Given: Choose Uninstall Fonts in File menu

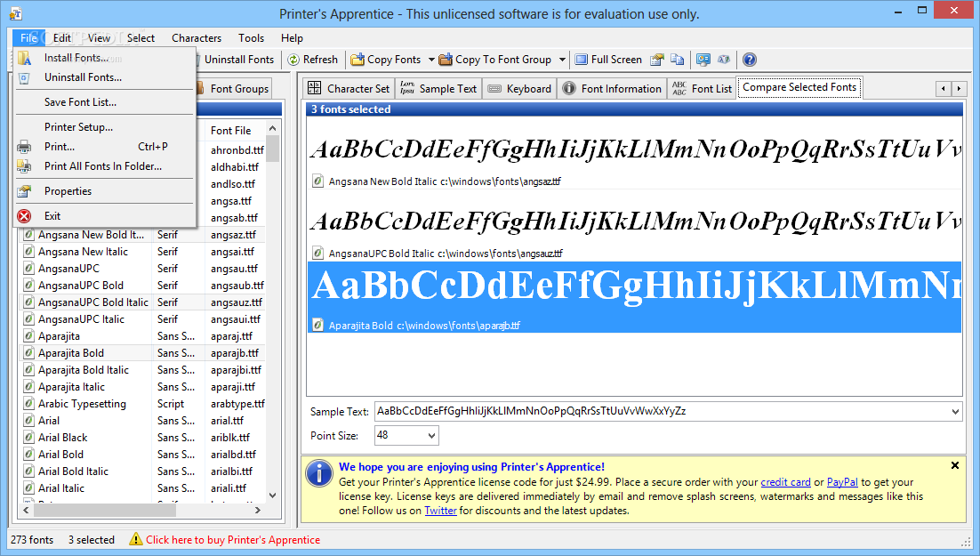Looking at the screenshot, I should 104,77.
